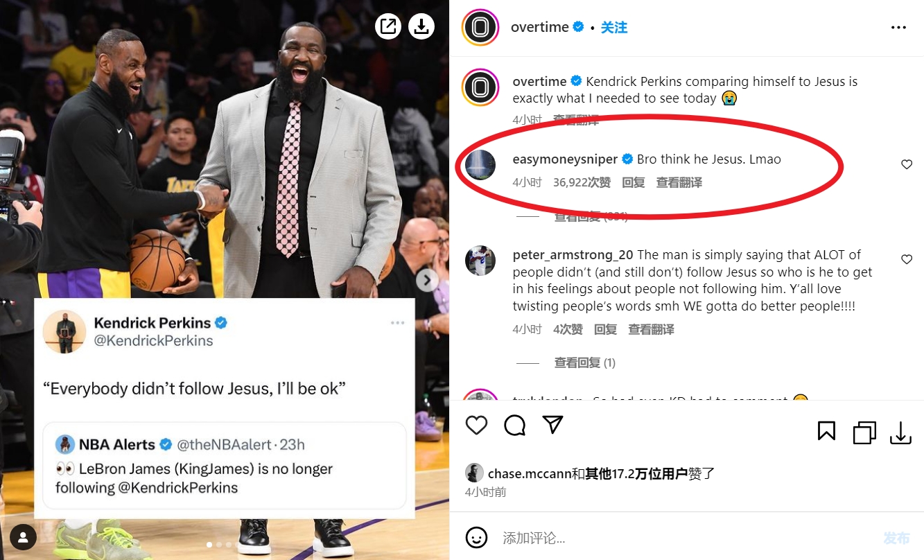Like peter_armstrong_20's comment heart
This screenshot has height=560, width=924.
coord(907,259)
